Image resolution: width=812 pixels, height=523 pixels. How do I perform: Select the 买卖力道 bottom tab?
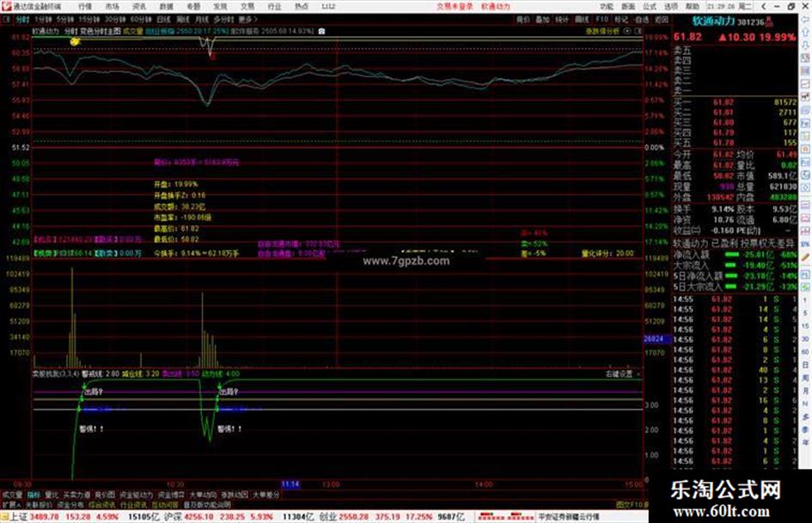coord(76,495)
